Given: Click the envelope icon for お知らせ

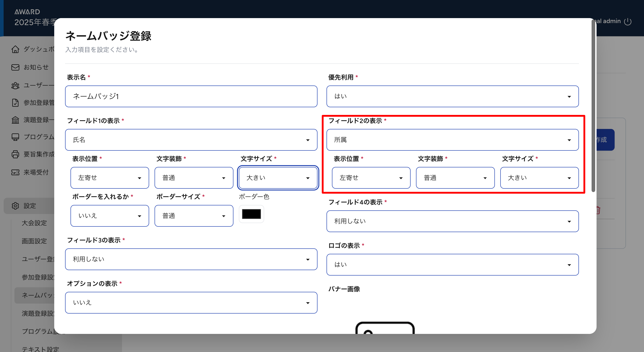Looking at the screenshot, I should coord(15,67).
